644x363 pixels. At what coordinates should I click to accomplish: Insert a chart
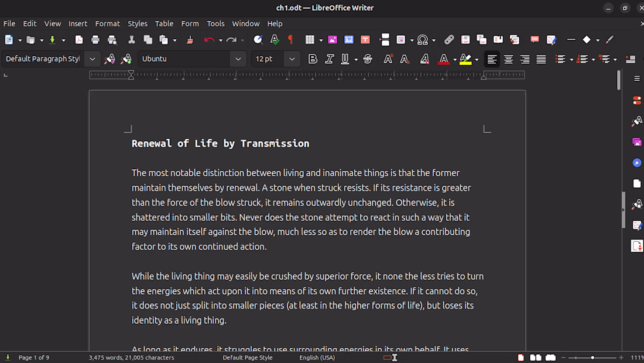(x=349, y=40)
